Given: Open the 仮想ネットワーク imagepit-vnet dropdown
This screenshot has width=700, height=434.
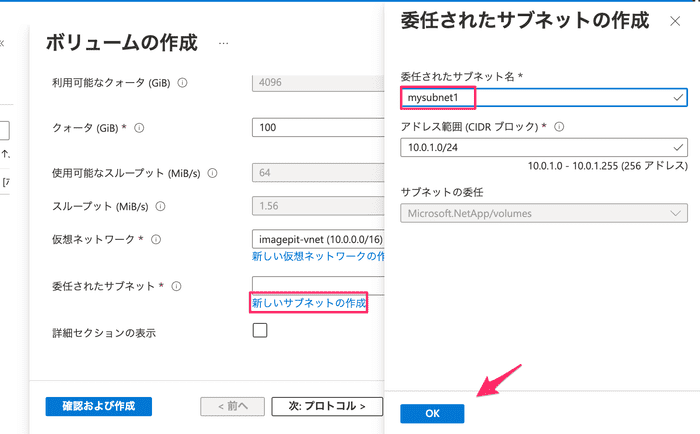Looking at the screenshot, I should pyautogui.click(x=318, y=239).
